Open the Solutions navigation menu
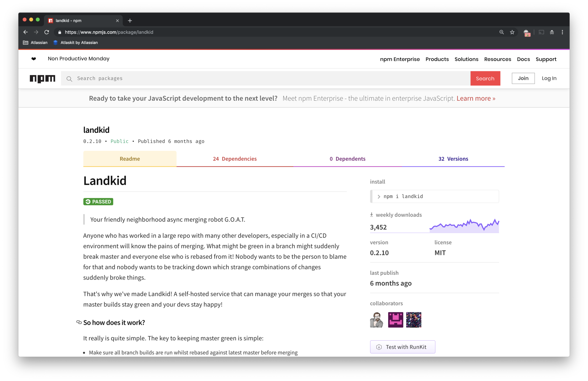 tap(466, 59)
